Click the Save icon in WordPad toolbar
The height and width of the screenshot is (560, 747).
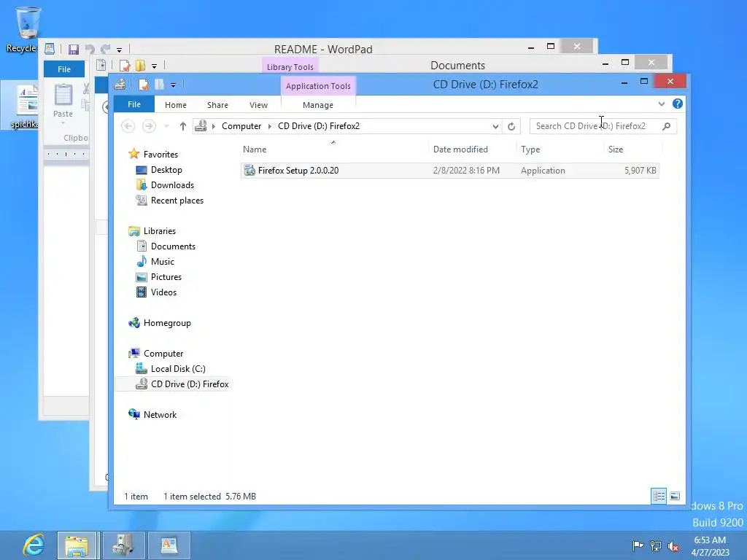click(74, 49)
